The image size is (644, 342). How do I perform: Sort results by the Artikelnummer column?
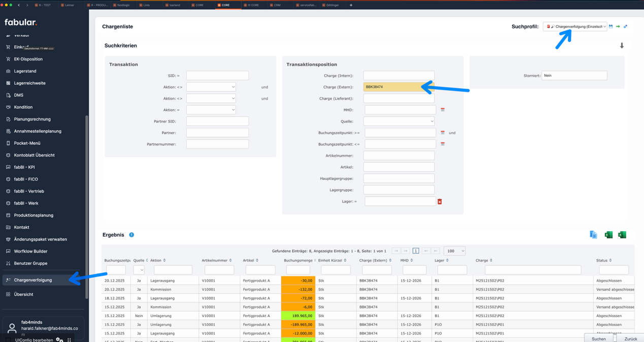[216, 260]
